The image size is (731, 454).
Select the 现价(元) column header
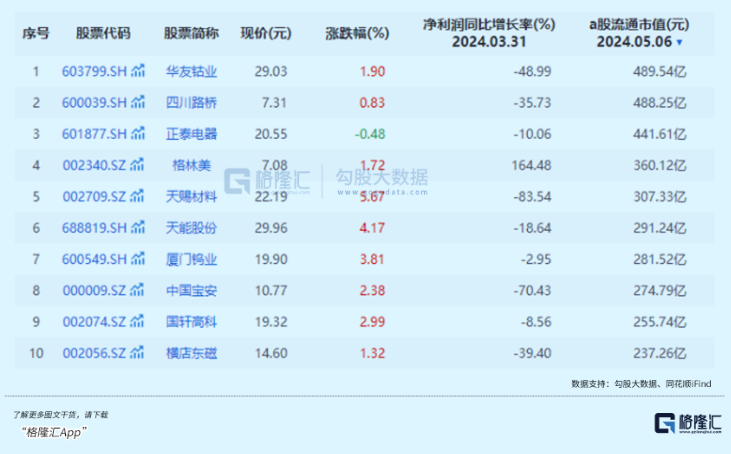point(266,33)
